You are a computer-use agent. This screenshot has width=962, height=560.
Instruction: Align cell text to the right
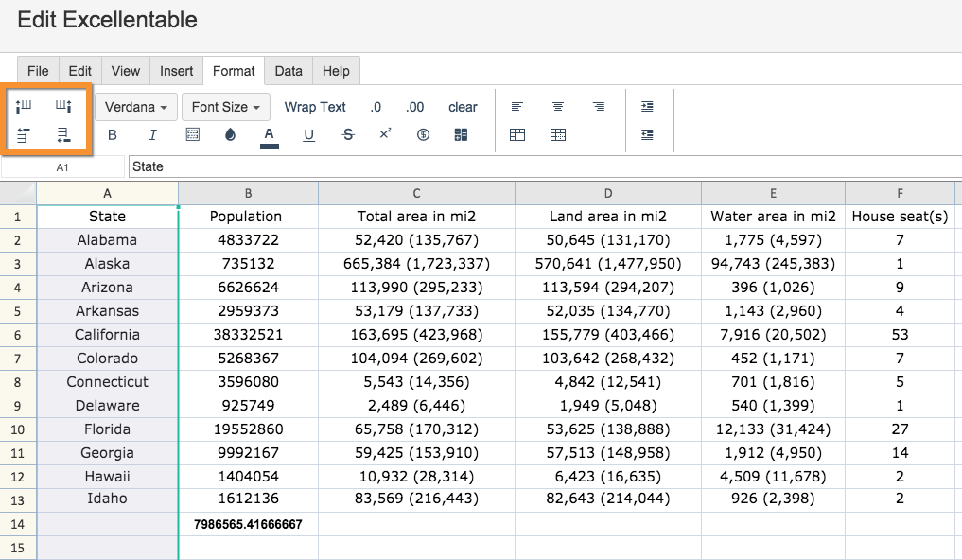[x=599, y=107]
